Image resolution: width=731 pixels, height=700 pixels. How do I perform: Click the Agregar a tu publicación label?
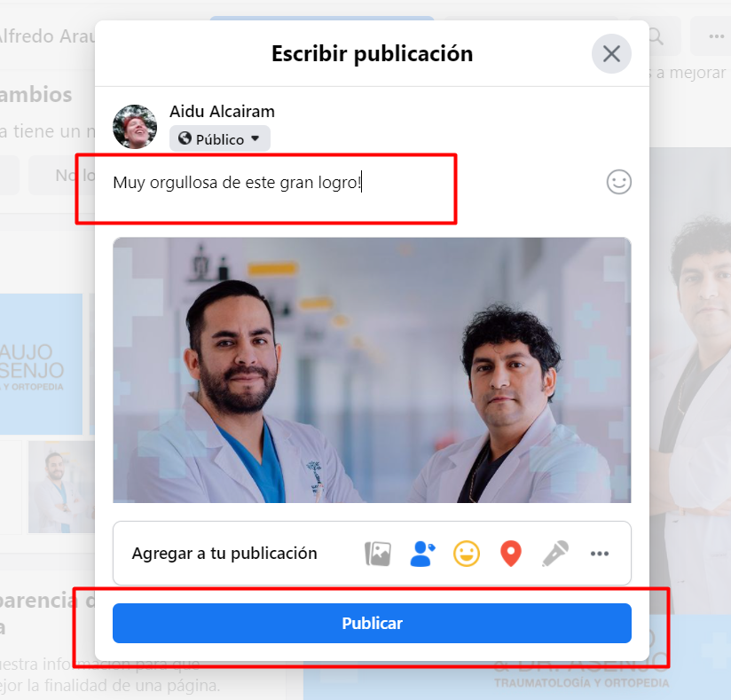pos(224,554)
